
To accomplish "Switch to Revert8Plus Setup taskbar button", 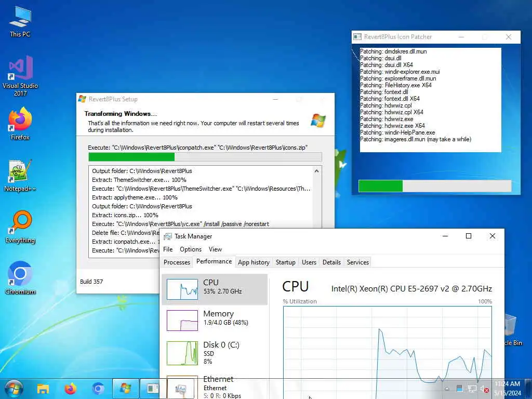I will [126, 389].
